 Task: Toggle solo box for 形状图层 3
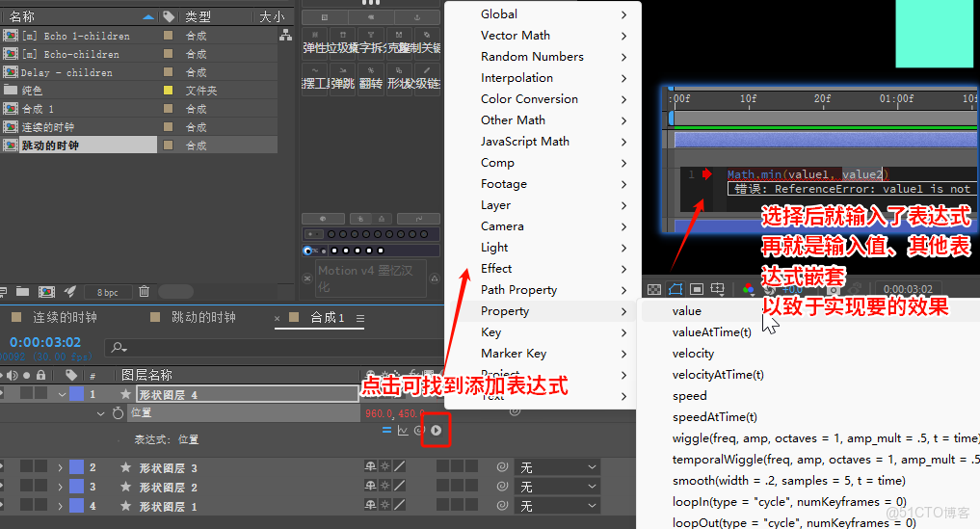click(26, 466)
